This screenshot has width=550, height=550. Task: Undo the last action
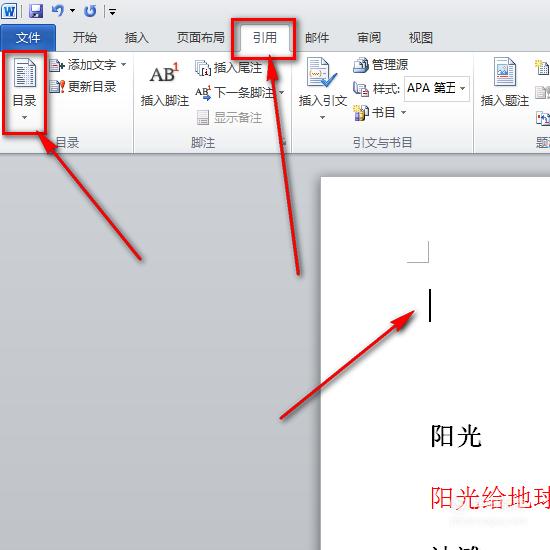[x=58, y=11]
